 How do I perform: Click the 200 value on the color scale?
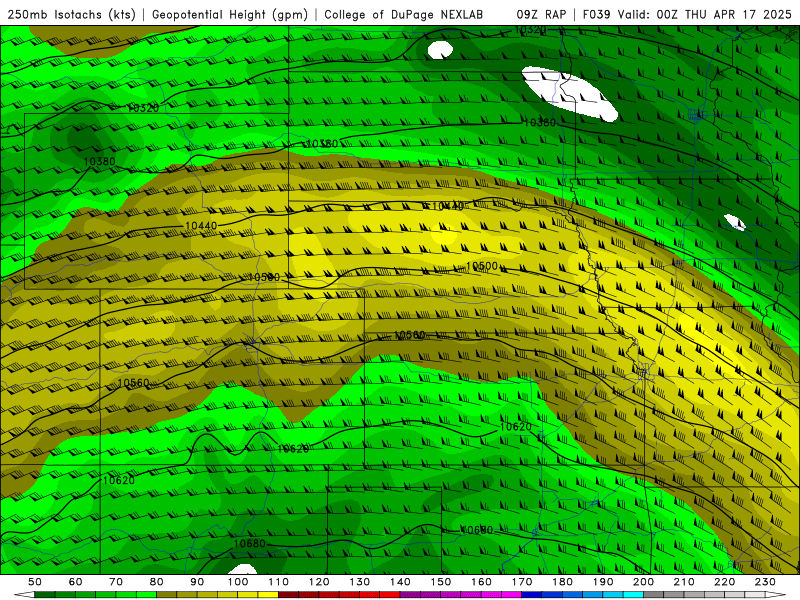pyautogui.click(x=644, y=582)
